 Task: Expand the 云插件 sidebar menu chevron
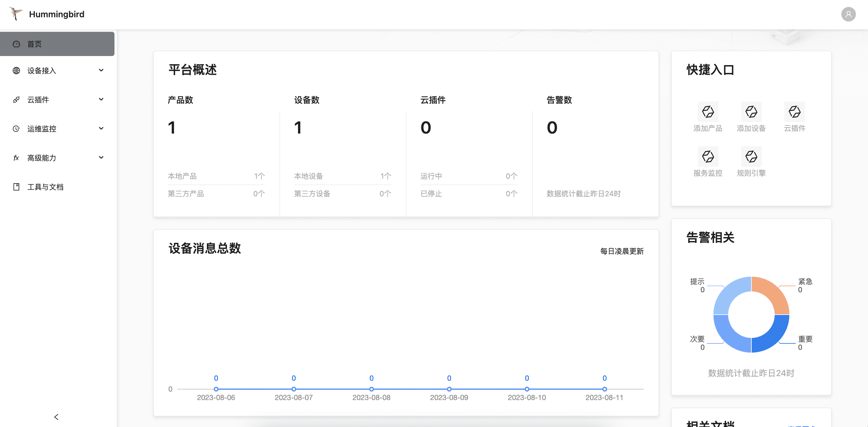tap(101, 99)
